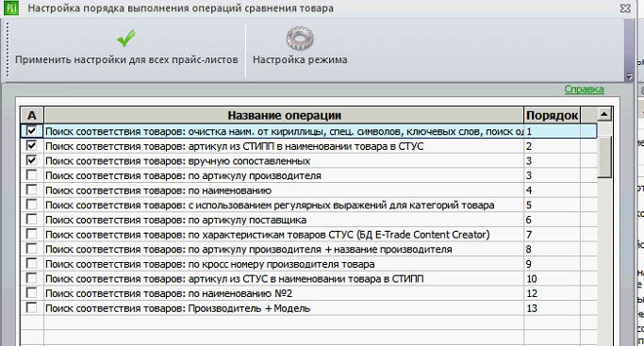Image resolution: width=644 pixels, height=346 pixels.
Task: Click the 'Название операции' column header
Action: (284, 115)
